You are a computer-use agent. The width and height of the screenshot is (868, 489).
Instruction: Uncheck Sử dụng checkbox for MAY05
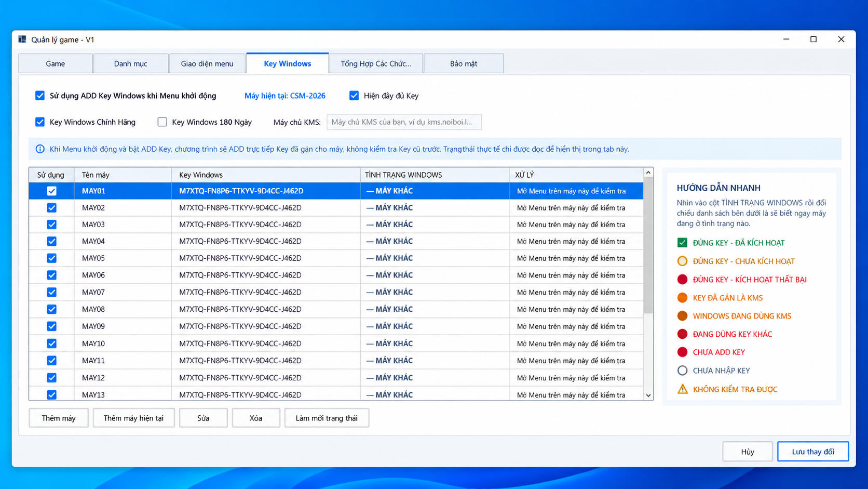pos(51,258)
